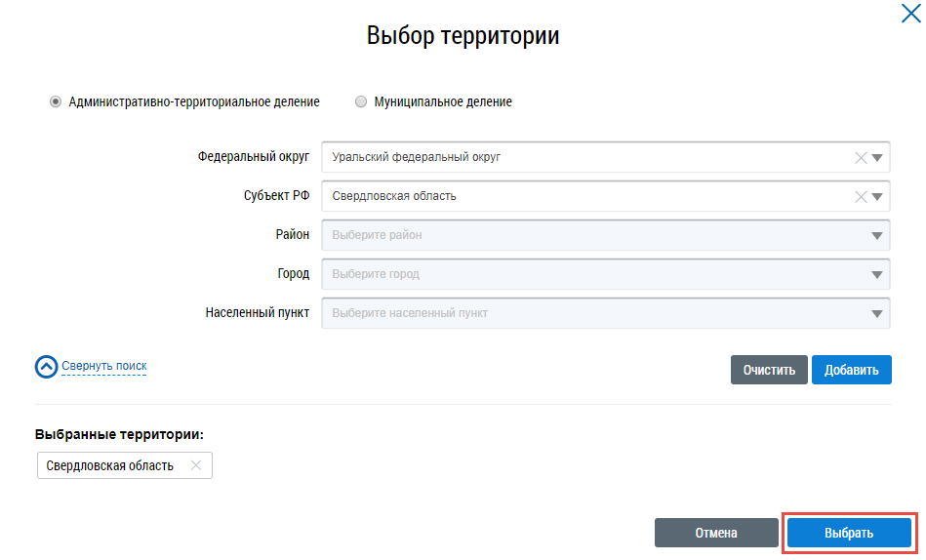The width and height of the screenshot is (926, 560).
Task: Select Административно-территориальное деление radio option
Action: click(x=56, y=101)
